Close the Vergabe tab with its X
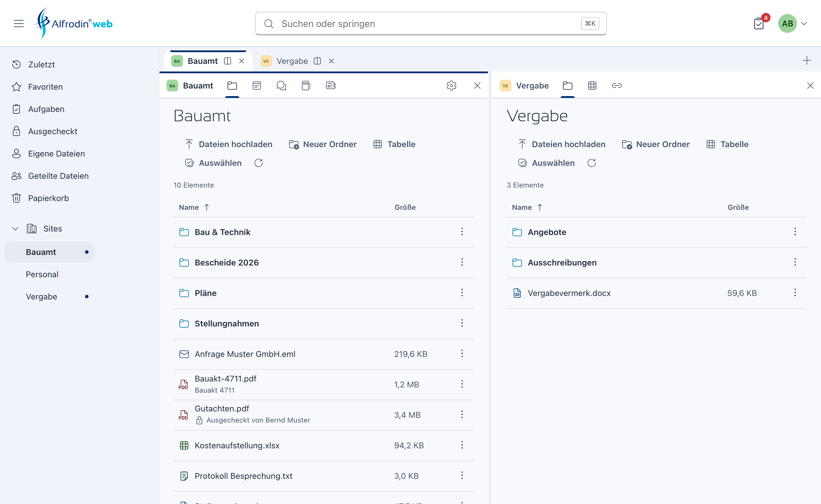821x504 pixels. pyautogui.click(x=331, y=61)
